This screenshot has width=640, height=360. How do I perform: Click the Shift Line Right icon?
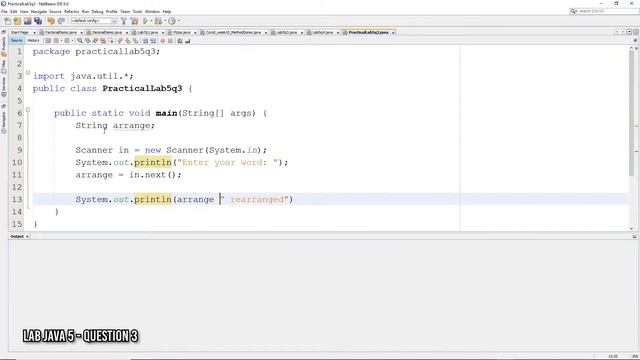(153, 41)
